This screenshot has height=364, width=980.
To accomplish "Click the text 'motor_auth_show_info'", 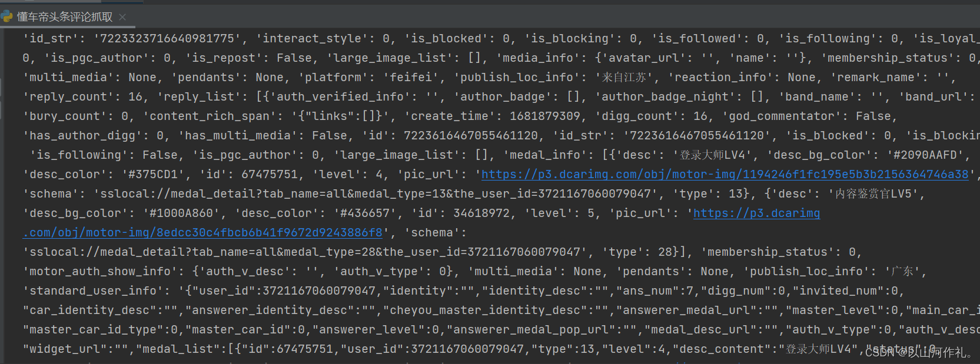I will tap(100, 272).
